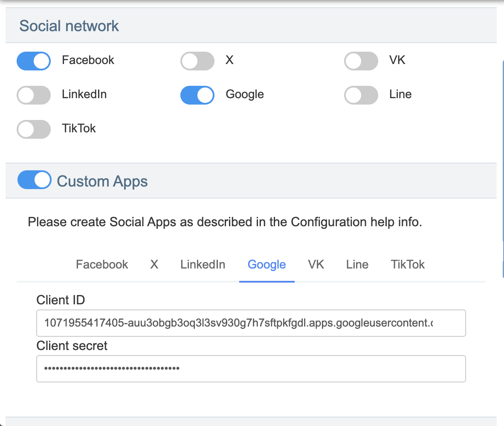Switch to the Facebook app tab

point(102,264)
